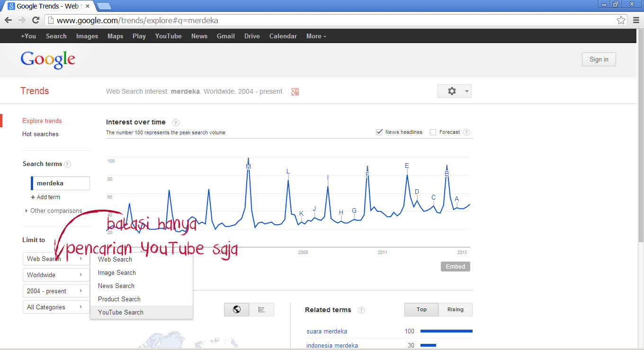644x350 pixels.
Task: Click news headline marker A on chart
Action: tap(456, 199)
